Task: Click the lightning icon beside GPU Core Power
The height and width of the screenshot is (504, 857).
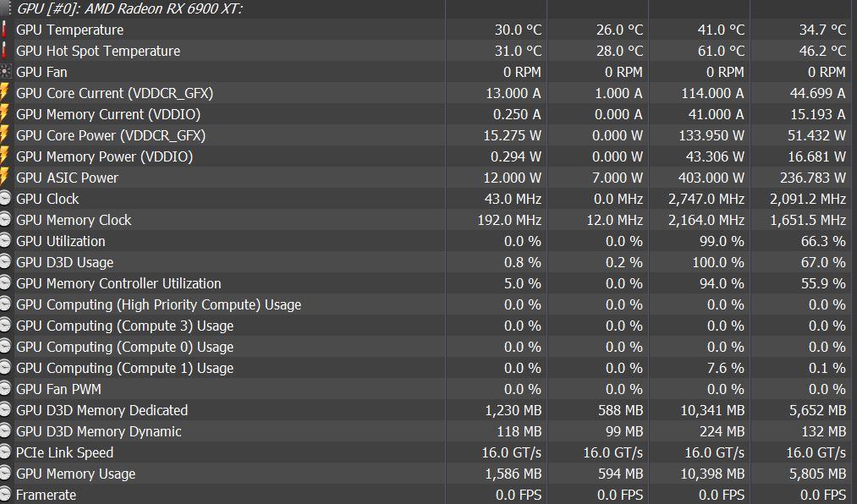Action: coord(4,135)
